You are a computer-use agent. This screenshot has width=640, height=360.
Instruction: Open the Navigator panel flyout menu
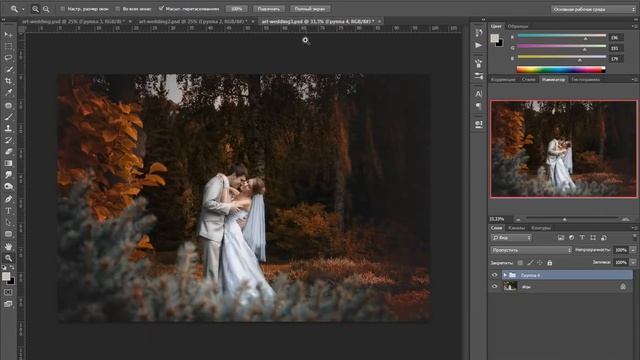tap(634, 80)
